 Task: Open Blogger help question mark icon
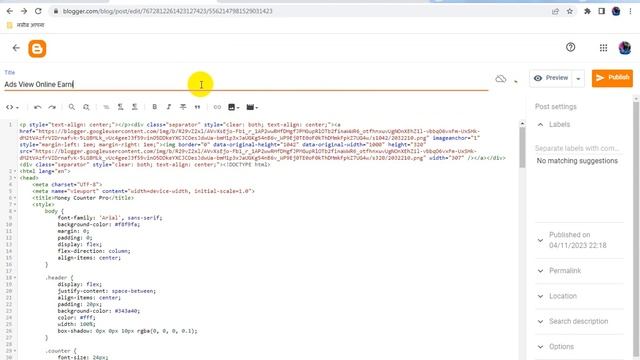click(x=571, y=47)
